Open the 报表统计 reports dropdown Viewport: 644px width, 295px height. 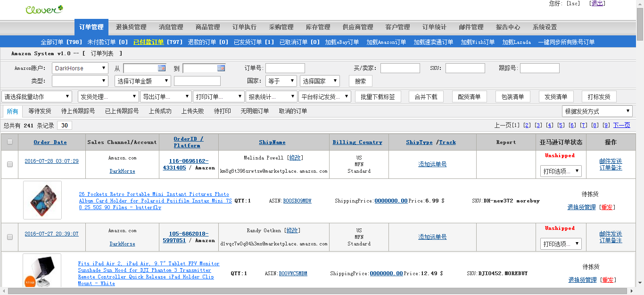[x=271, y=97]
